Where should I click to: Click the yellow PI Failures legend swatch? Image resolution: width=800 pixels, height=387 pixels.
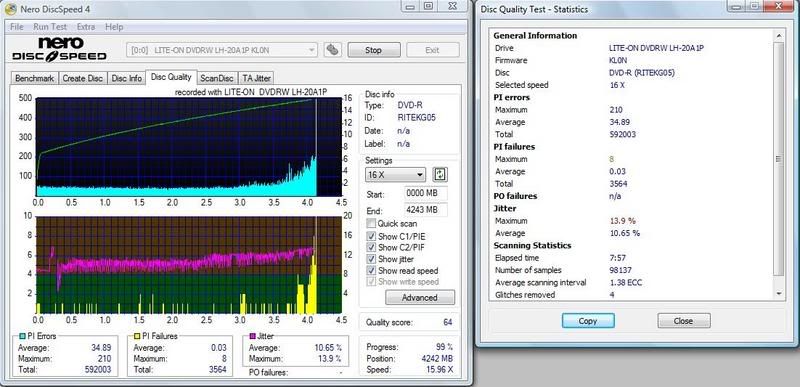click(x=137, y=336)
